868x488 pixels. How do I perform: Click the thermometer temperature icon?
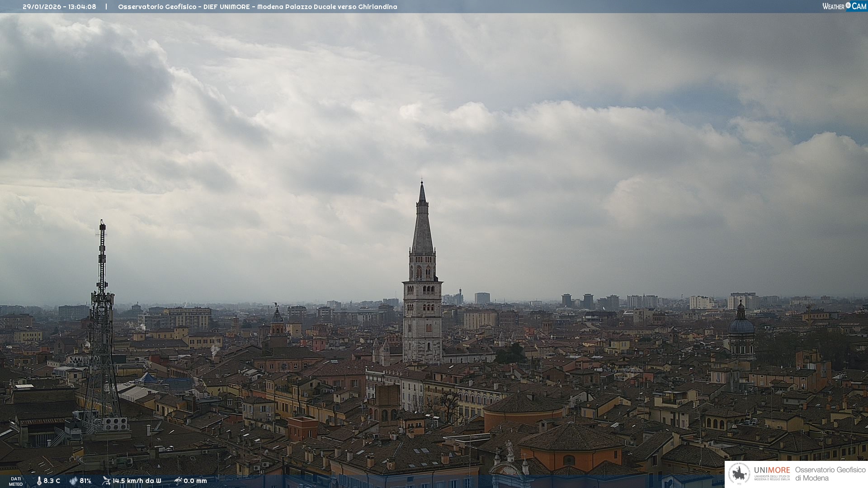pyautogui.click(x=39, y=481)
